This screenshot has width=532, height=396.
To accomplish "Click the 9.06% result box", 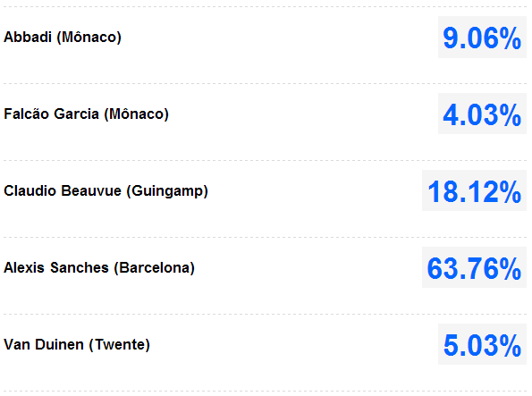I will (x=482, y=38).
